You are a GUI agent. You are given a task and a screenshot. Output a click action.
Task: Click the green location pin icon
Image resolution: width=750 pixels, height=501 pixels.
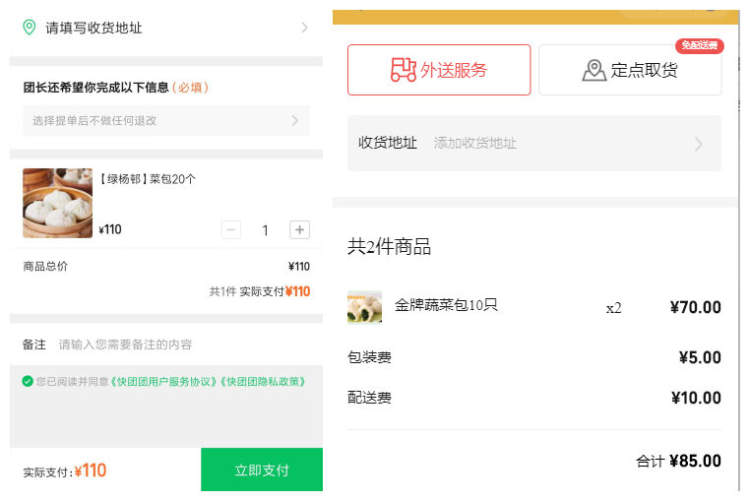29,27
